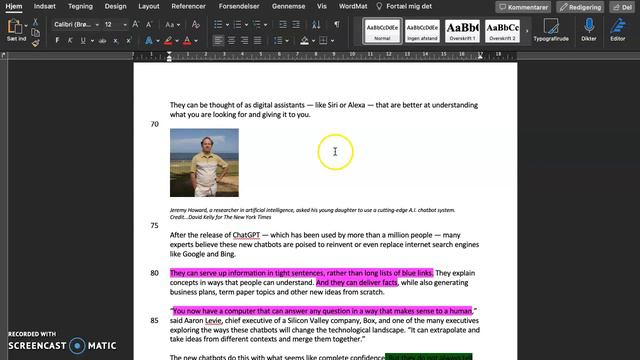Open the Kommentarer comments button
Image resolution: width=640 pixels, height=360 pixels.
[x=523, y=7]
